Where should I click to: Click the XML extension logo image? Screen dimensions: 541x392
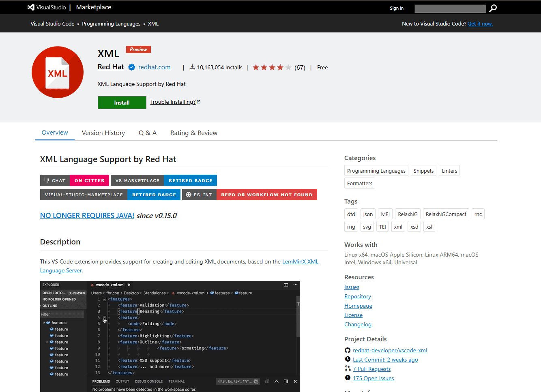point(58,72)
